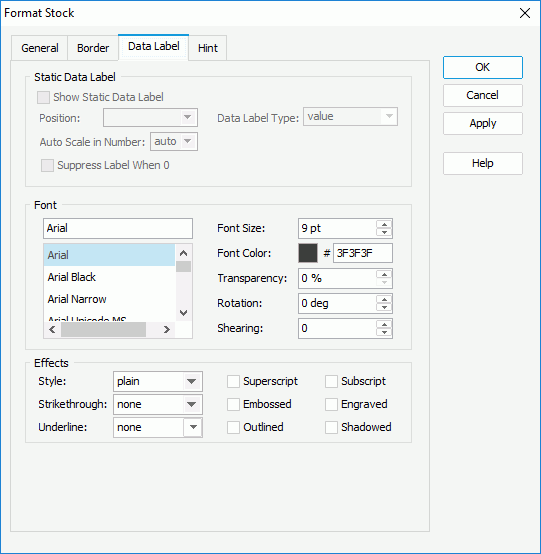
Task: Decrease Rotation with down arrow
Action: tap(384, 307)
